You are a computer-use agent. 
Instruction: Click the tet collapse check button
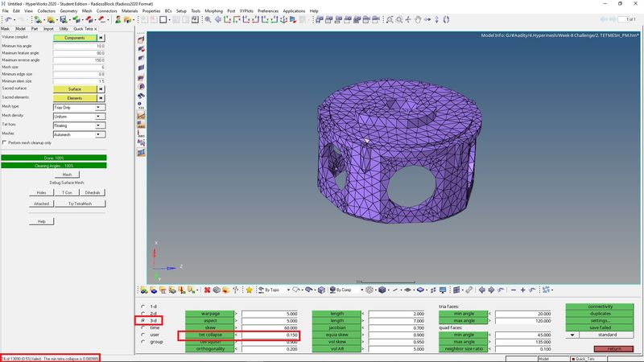[210, 335]
